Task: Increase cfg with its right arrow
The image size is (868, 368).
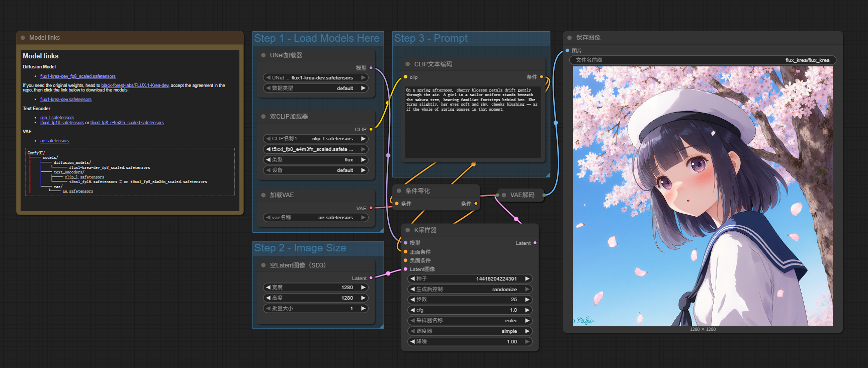Action: pyautogui.click(x=527, y=310)
